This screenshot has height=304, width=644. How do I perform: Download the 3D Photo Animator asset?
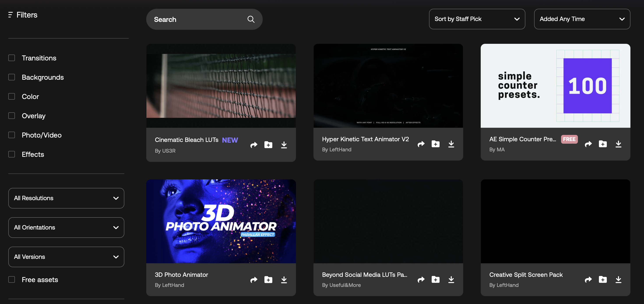pos(284,279)
